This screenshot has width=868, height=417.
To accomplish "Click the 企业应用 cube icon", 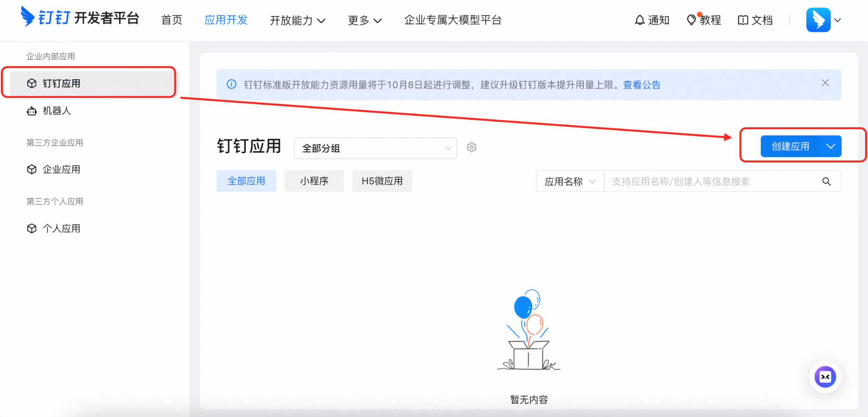I will [x=32, y=169].
